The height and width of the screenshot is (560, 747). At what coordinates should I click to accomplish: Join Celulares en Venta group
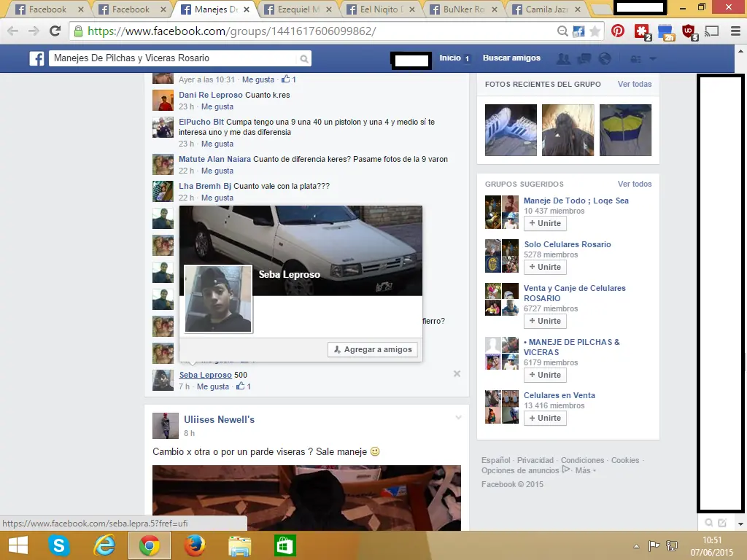coord(545,418)
